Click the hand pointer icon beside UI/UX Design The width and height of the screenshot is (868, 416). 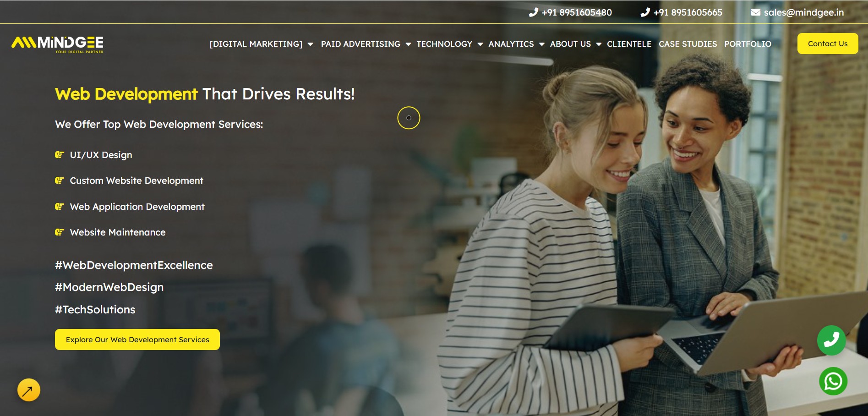pos(59,155)
